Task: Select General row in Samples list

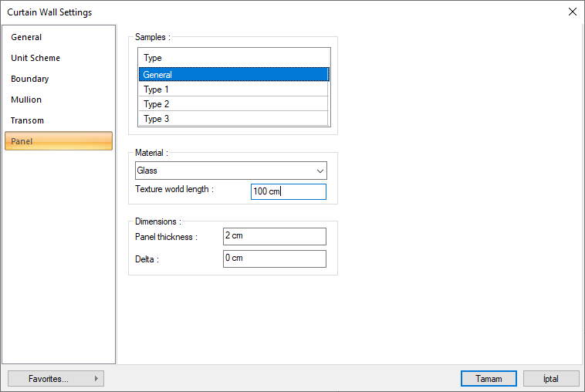Action: pyautogui.click(x=233, y=75)
